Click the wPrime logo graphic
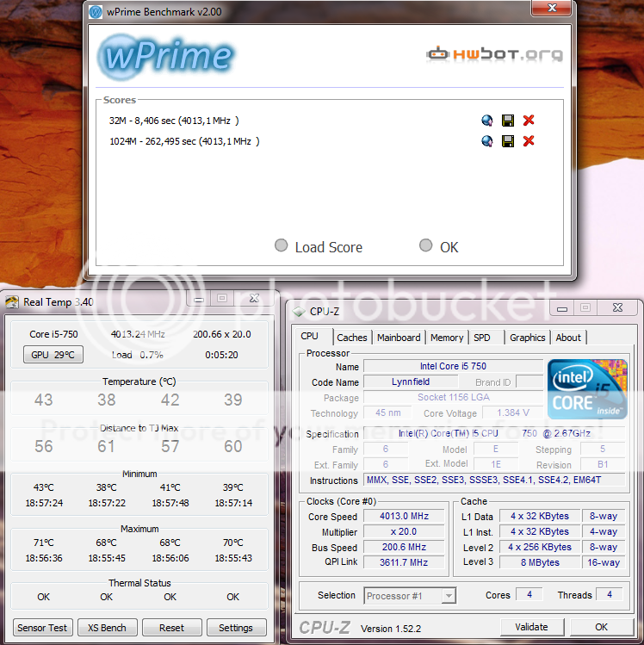The height and width of the screenshot is (645, 644). pos(165,56)
